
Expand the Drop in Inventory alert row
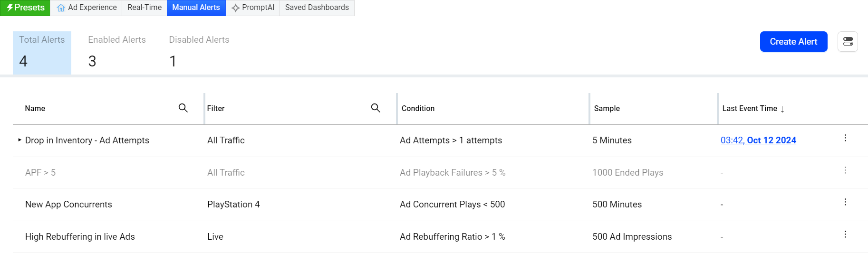[19, 140]
